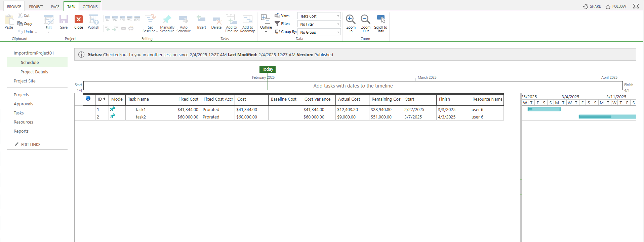Select Auto Schedule icon
The height and width of the screenshot is (242, 644).
click(x=184, y=19)
